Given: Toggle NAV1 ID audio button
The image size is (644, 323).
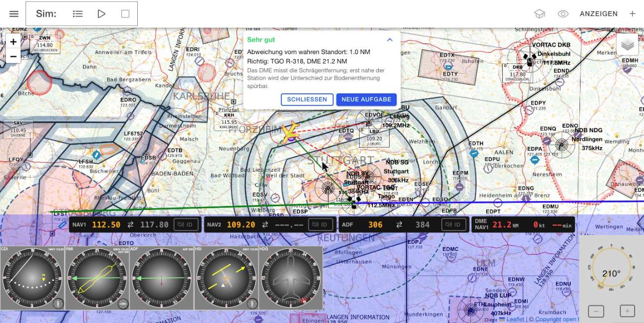Looking at the screenshot, I should click(x=186, y=225).
